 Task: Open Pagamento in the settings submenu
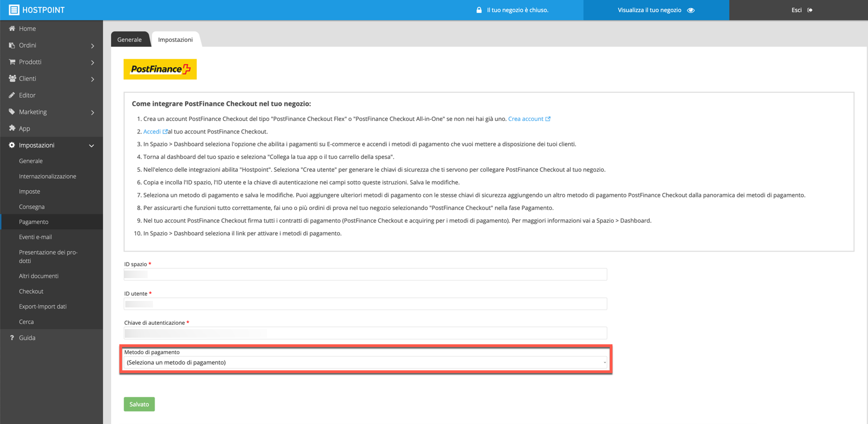[34, 222]
